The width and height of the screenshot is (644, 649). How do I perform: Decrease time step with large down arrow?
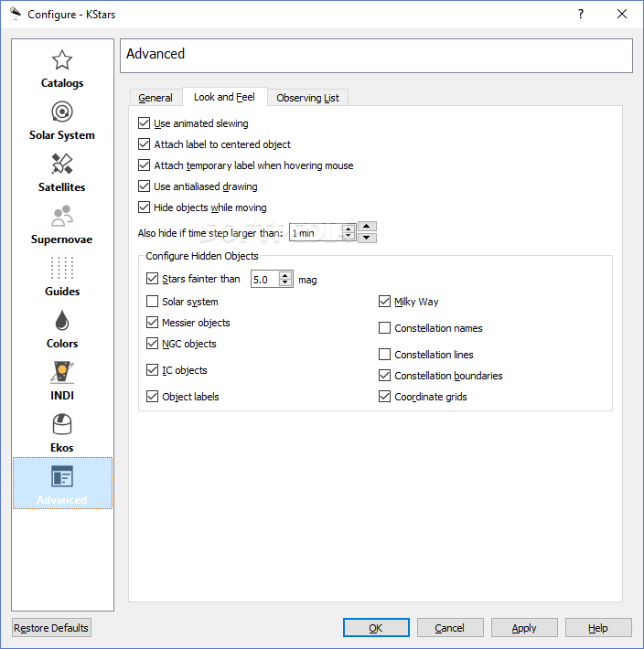tap(367, 238)
